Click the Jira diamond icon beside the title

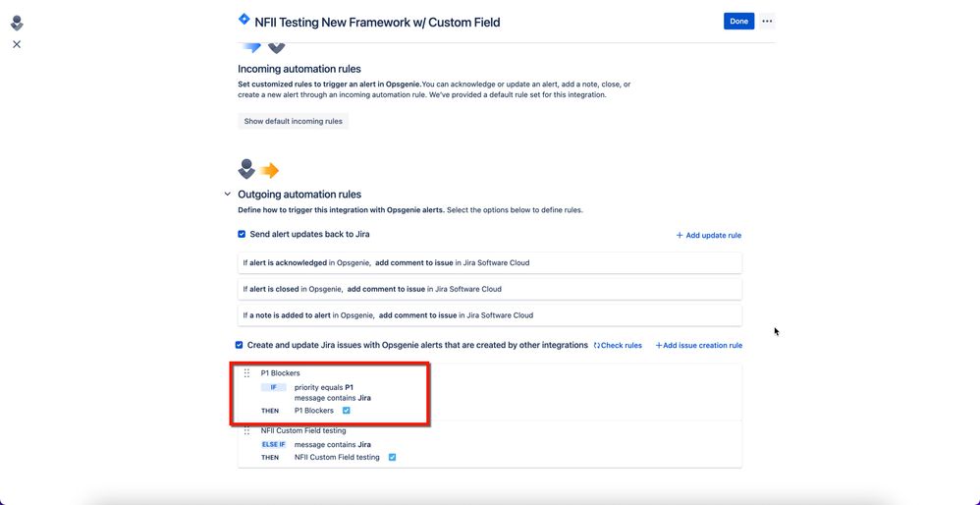(x=244, y=20)
